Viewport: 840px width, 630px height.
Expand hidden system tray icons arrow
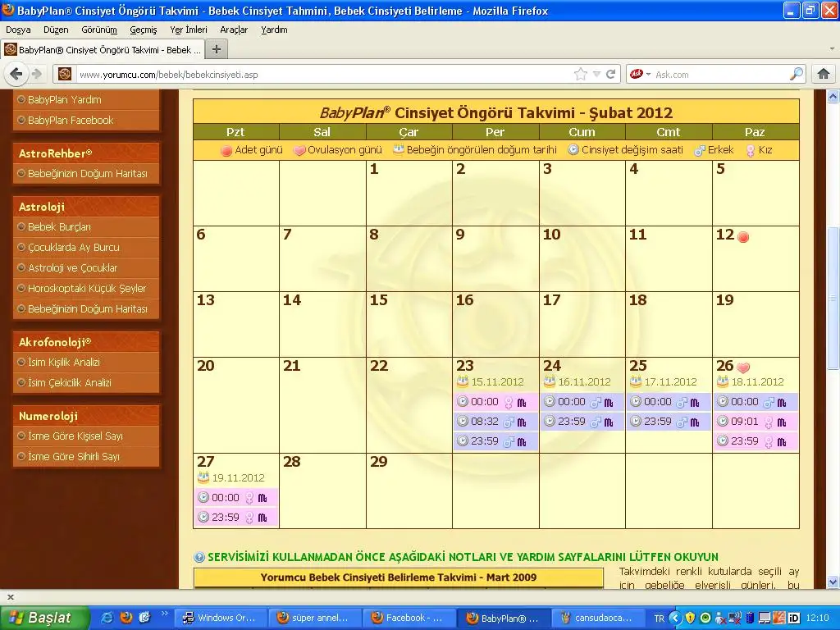click(675, 618)
